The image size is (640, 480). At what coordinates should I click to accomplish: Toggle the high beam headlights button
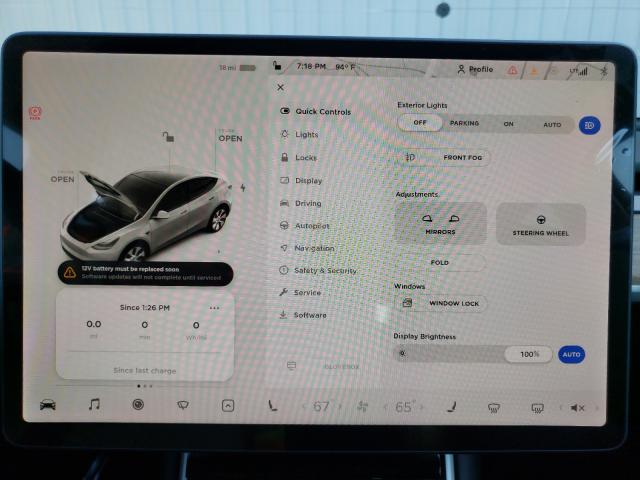click(589, 125)
